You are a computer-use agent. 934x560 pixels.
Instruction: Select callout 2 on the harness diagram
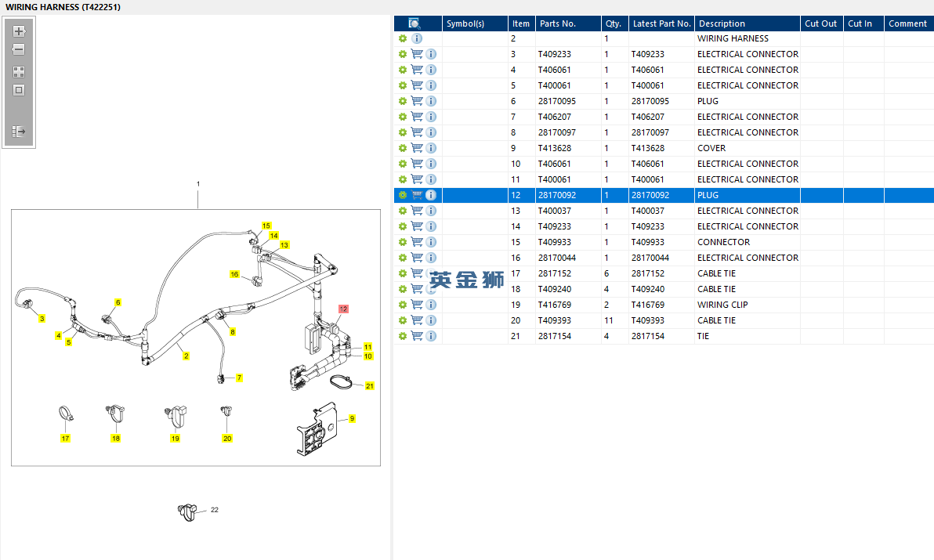(186, 356)
